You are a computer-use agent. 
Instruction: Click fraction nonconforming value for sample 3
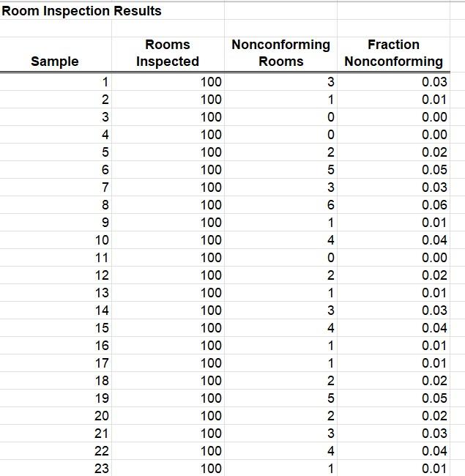394,117
